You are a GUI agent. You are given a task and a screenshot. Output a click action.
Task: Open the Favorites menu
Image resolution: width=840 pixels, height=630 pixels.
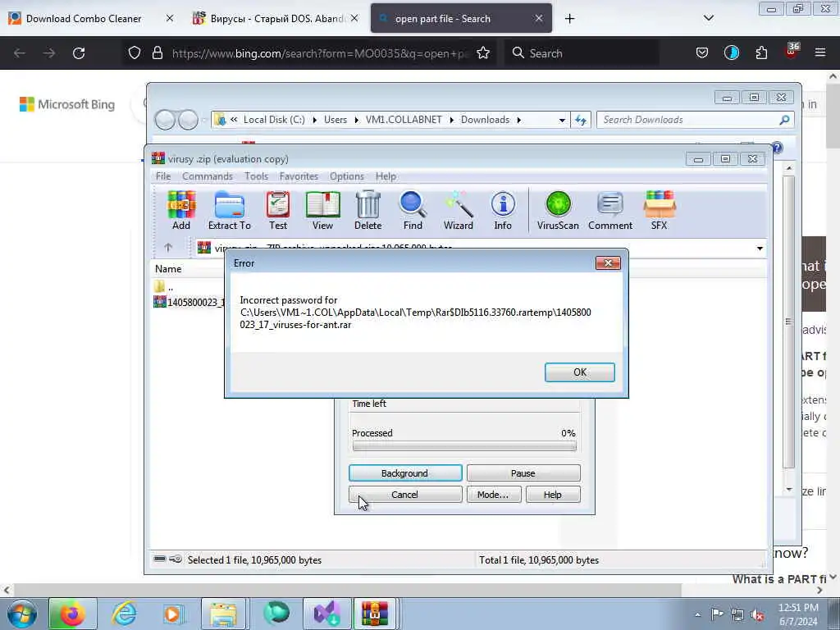tap(299, 176)
